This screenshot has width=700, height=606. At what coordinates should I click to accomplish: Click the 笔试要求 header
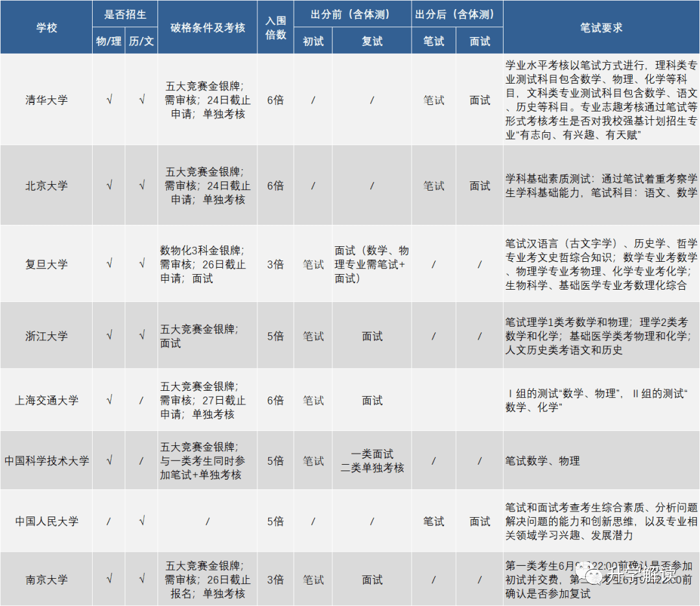click(601, 28)
